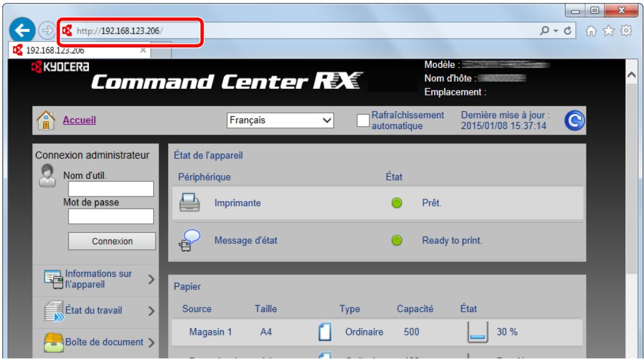Click the 30 % paper level text

click(x=507, y=332)
